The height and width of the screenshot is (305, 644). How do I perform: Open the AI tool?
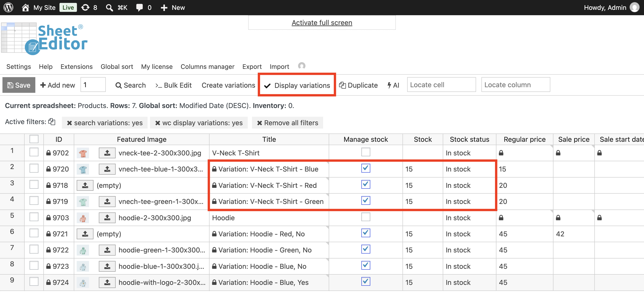393,85
